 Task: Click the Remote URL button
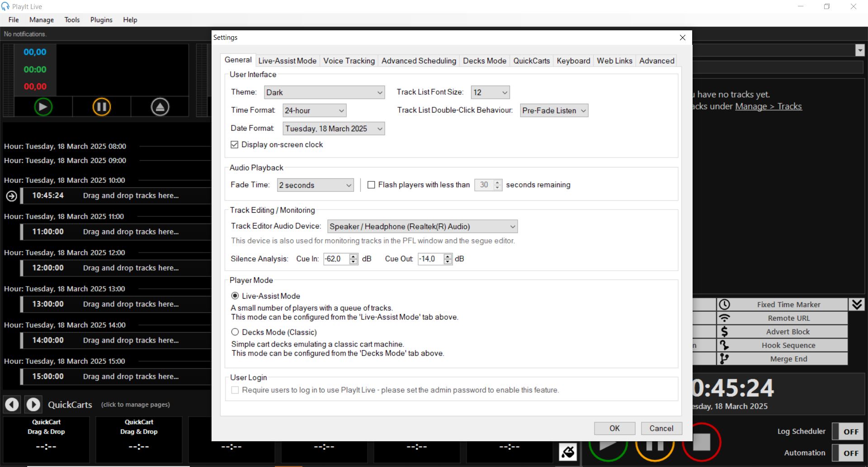coord(782,318)
